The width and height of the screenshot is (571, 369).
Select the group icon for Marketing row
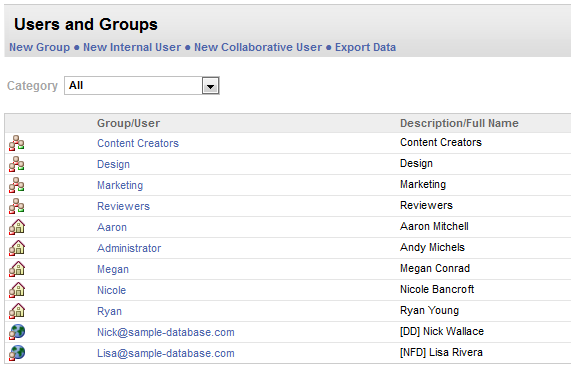pos(17,185)
